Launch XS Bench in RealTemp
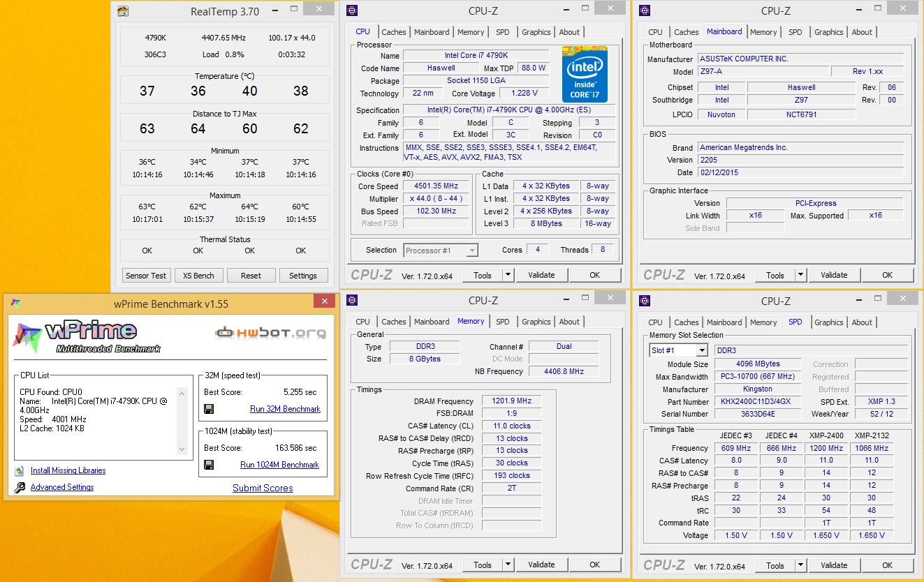The width and height of the screenshot is (924, 582). 198,276
